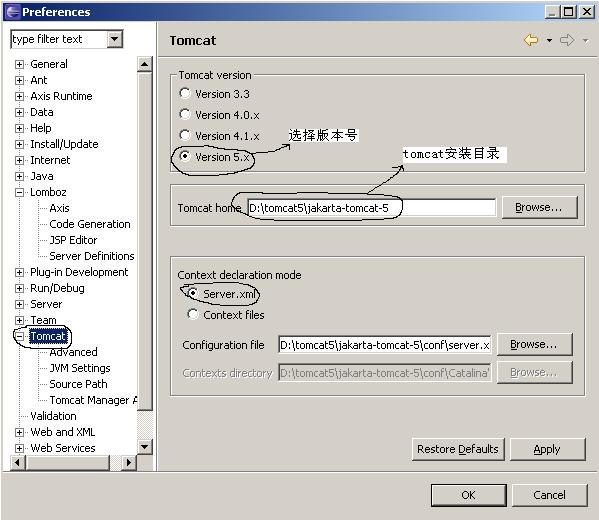Image resolution: width=599 pixels, height=520 pixels.
Task: Select Version 5.x radio button
Action: [x=185, y=156]
